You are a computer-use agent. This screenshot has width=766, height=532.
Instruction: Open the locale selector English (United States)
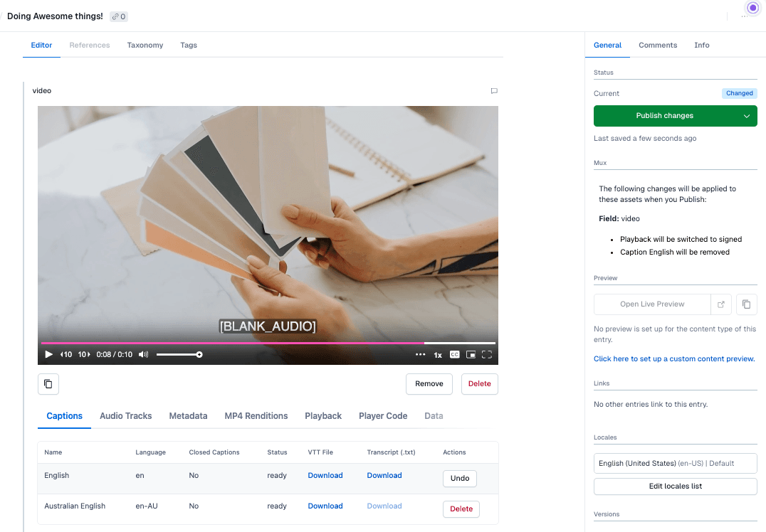pyautogui.click(x=675, y=464)
